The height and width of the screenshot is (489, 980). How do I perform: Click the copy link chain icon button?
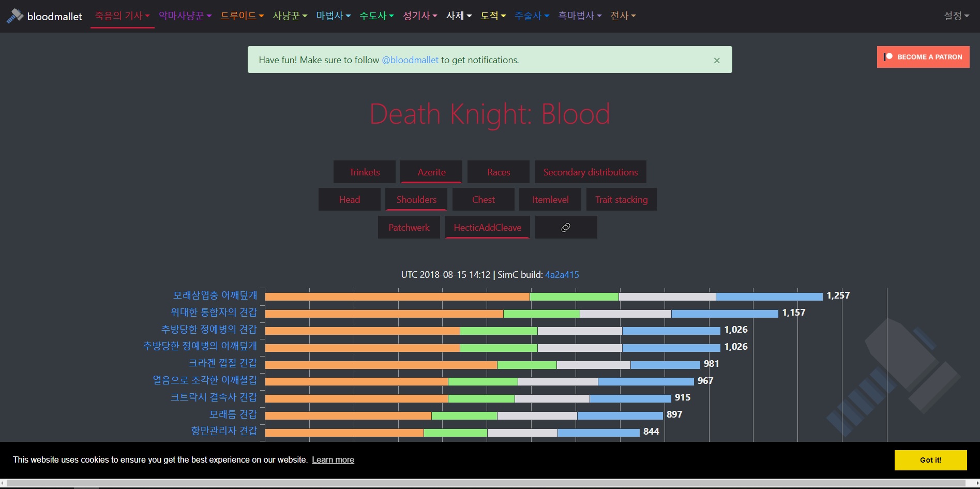pyautogui.click(x=566, y=228)
